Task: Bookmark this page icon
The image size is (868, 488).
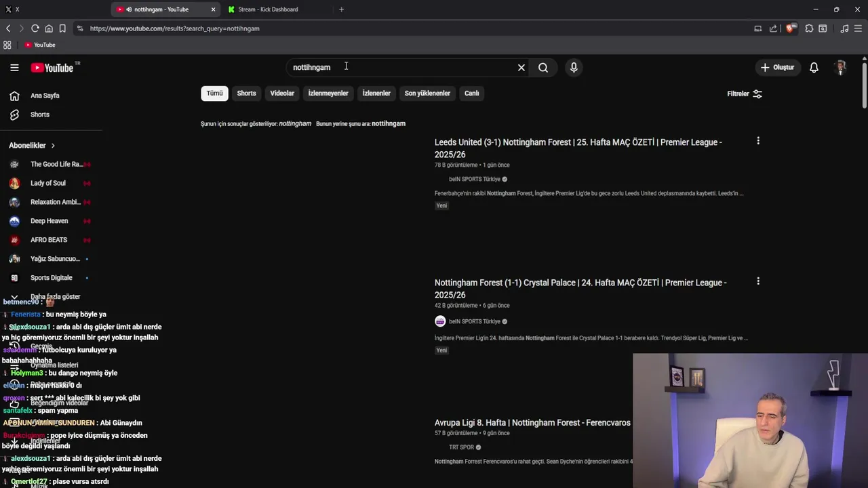Action: [62, 28]
